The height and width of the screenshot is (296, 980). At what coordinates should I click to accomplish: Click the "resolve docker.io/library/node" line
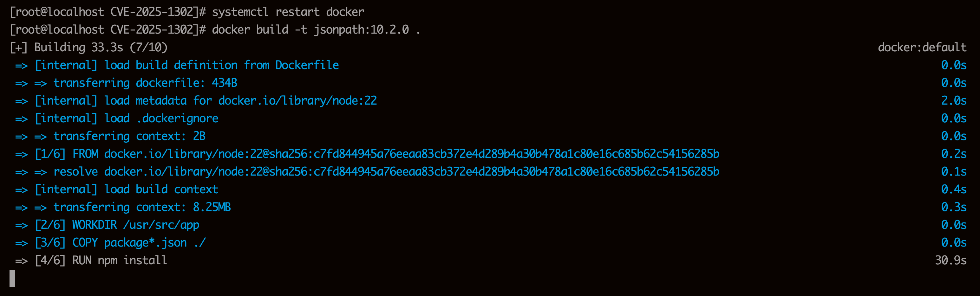coord(386,172)
